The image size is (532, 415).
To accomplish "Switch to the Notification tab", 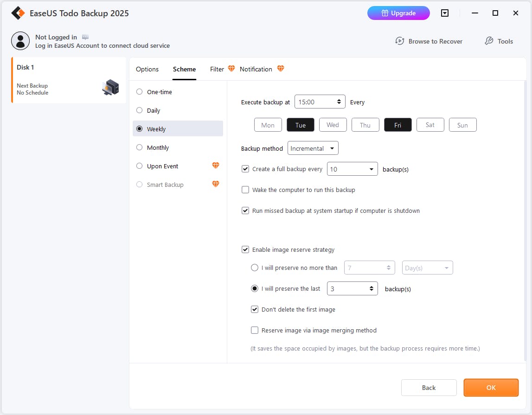I will [256, 69].
